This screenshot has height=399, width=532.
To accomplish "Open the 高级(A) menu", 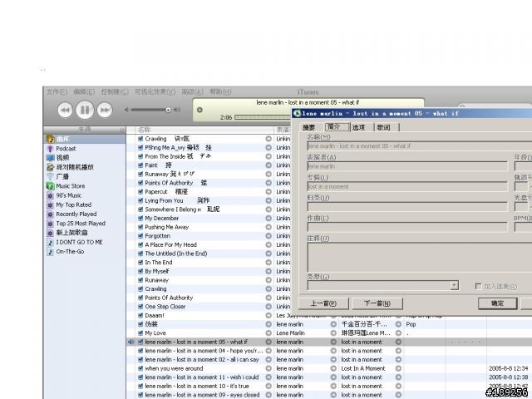I will point(192,92).
